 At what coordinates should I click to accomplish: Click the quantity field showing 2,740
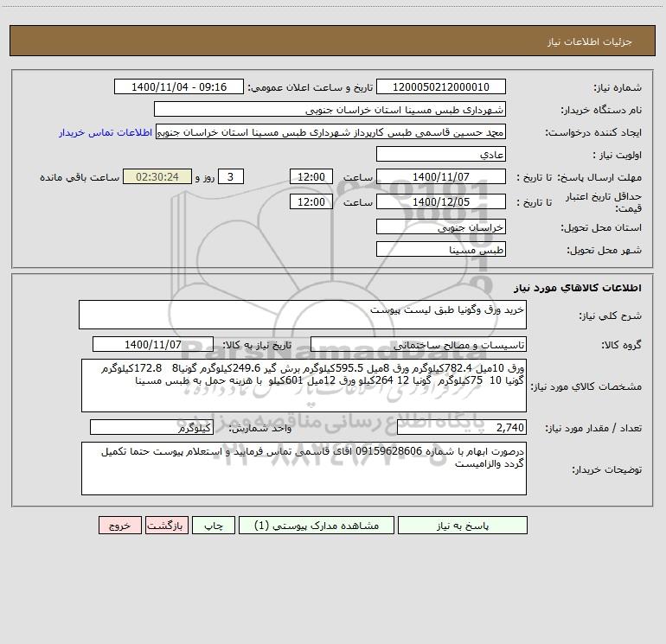[462, 427]
